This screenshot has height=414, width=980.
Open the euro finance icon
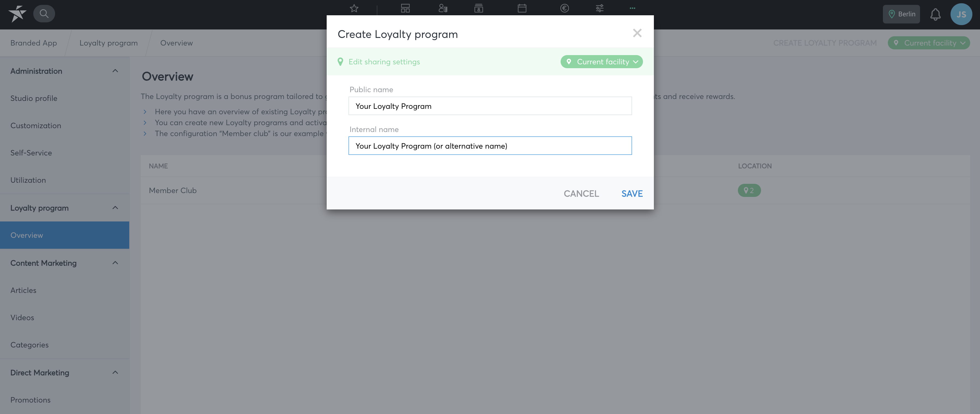564,8
